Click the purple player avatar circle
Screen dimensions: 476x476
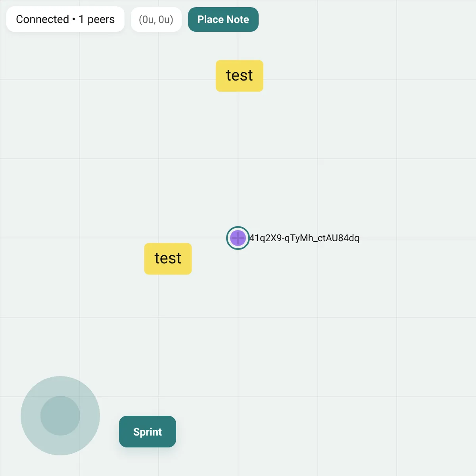click(x=238, y=238)
